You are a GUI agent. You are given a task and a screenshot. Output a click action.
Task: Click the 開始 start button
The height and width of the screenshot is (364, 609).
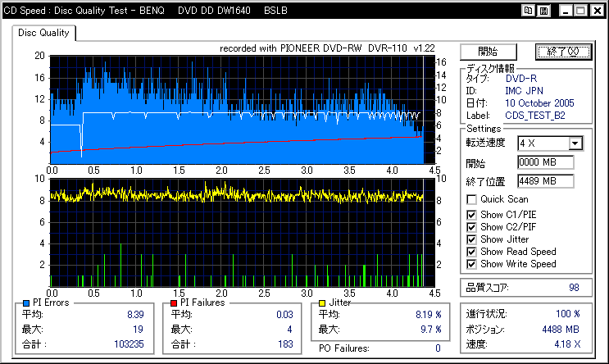[x=489, y=52]
